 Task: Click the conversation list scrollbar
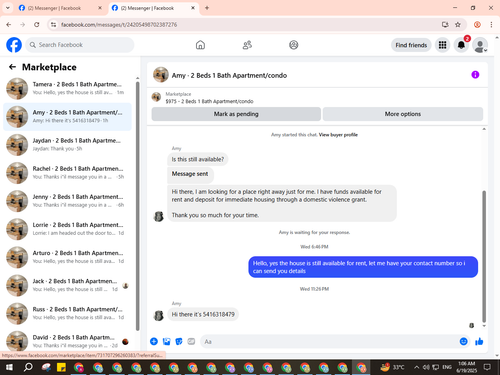138,207
